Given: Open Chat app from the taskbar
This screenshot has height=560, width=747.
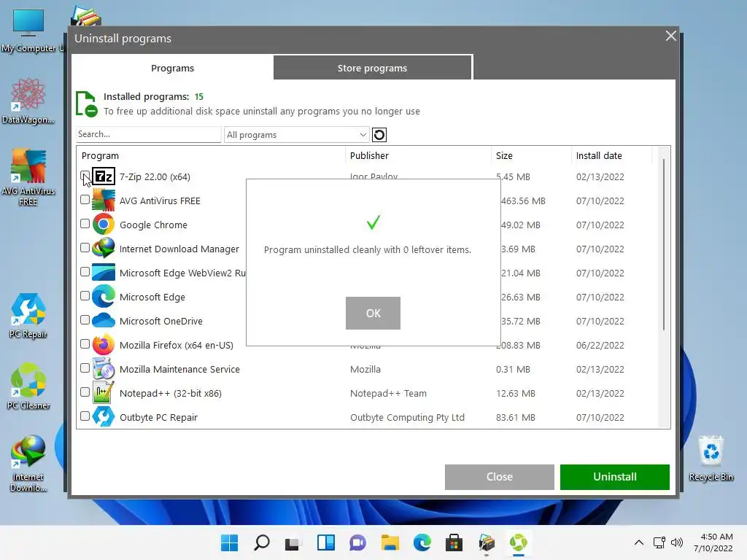Looking at the screenshot, I should (x=357, y=542).
